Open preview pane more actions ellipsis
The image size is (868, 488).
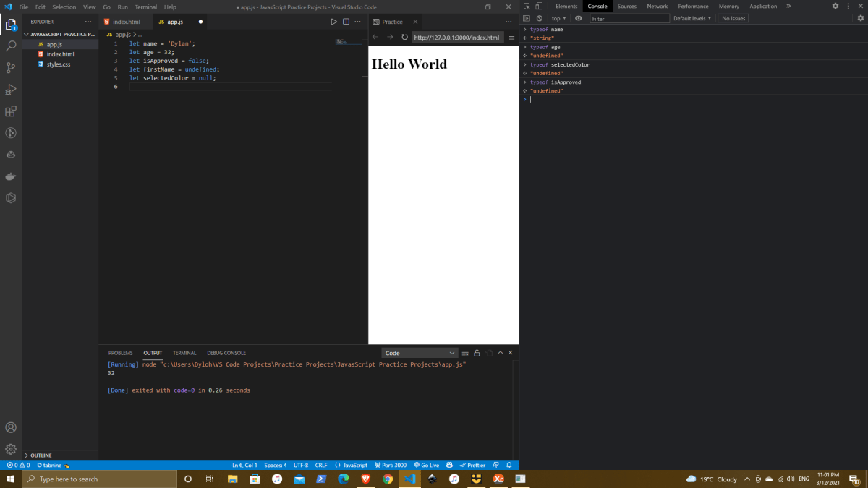509,22
